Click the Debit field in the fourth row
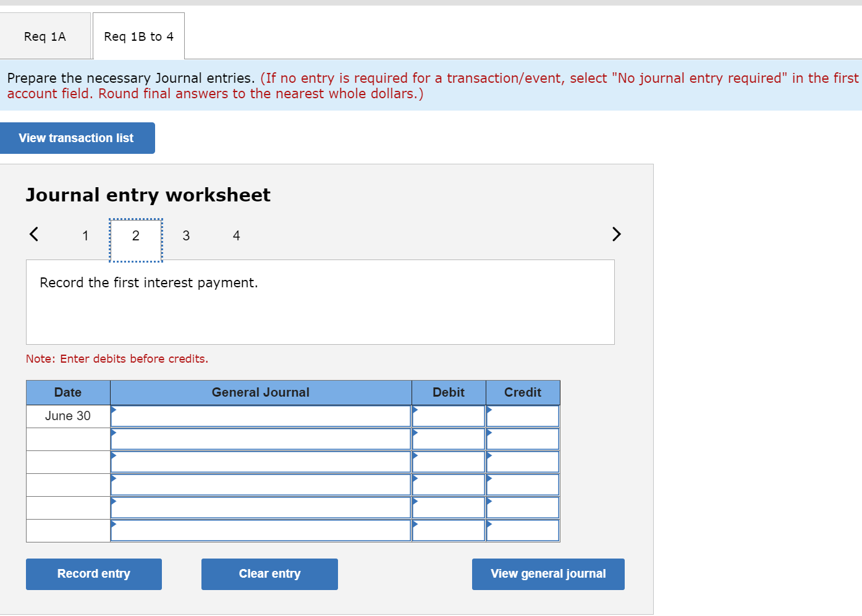862x616 pixels. click(x=449, y=484)
